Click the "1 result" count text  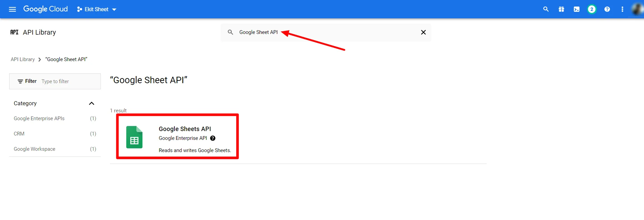click(118, 111)
